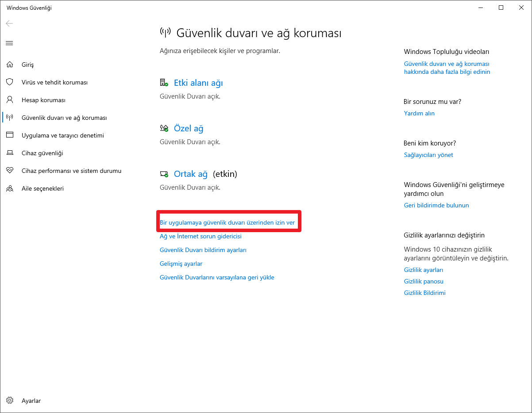Close the Windows Güvenliği window
532x413 pixels.
pyautogui.click(x=521, y=8)
